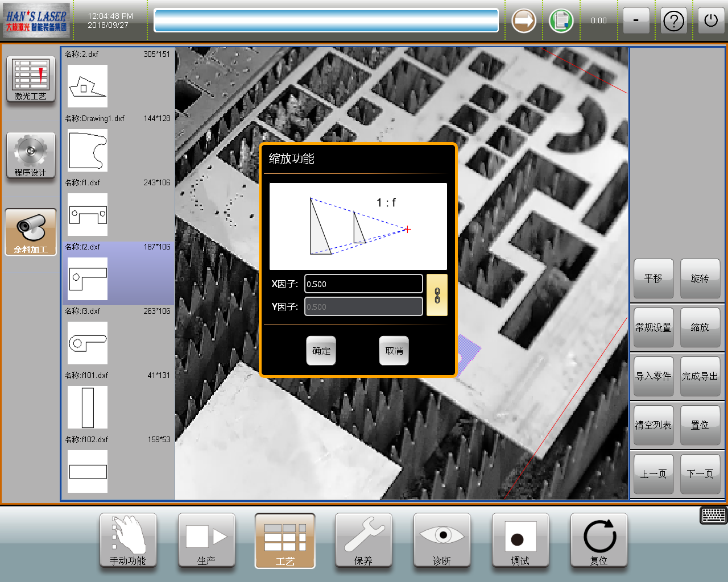The height and width of the screenshot is (582, 728).
Task: Click the green document copy icon
Action: coord(561,21)
